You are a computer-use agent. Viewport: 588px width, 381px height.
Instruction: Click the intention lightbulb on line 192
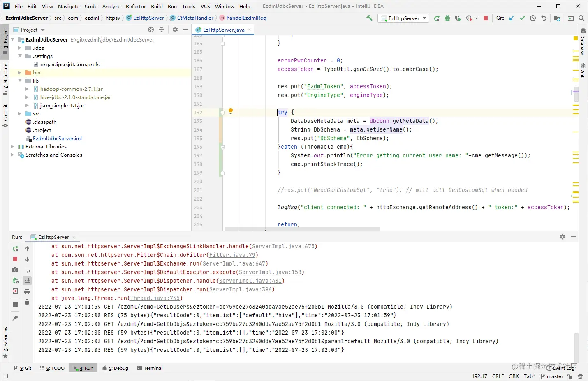click(231, 111)
